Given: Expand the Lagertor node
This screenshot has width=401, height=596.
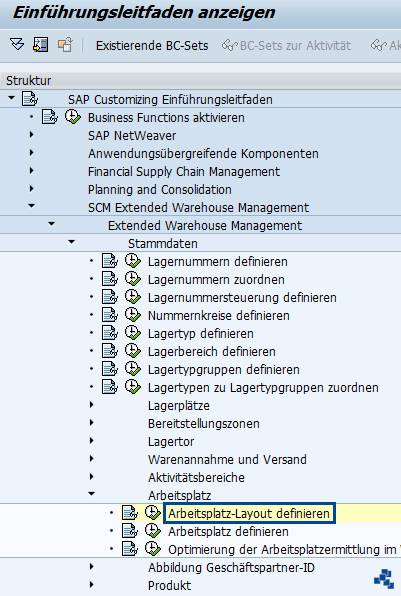Looking at the screenshot, I should pos(92,441).
